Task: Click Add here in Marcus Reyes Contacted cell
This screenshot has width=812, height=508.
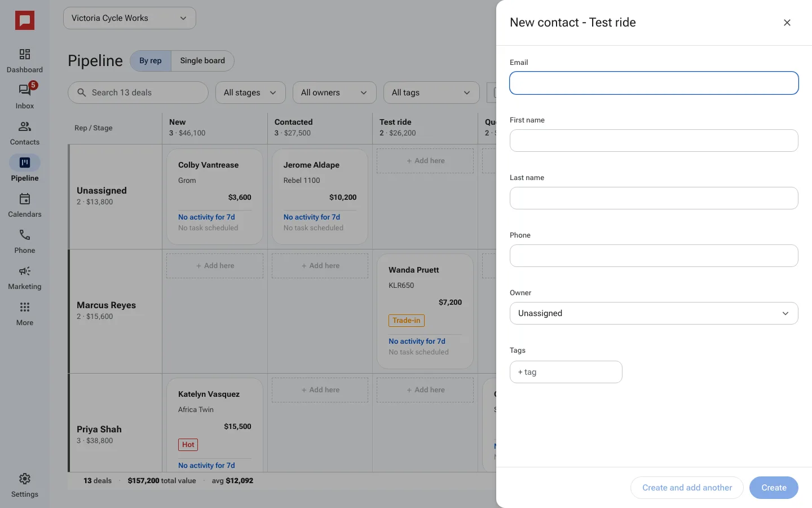Action: click(320, 266)
